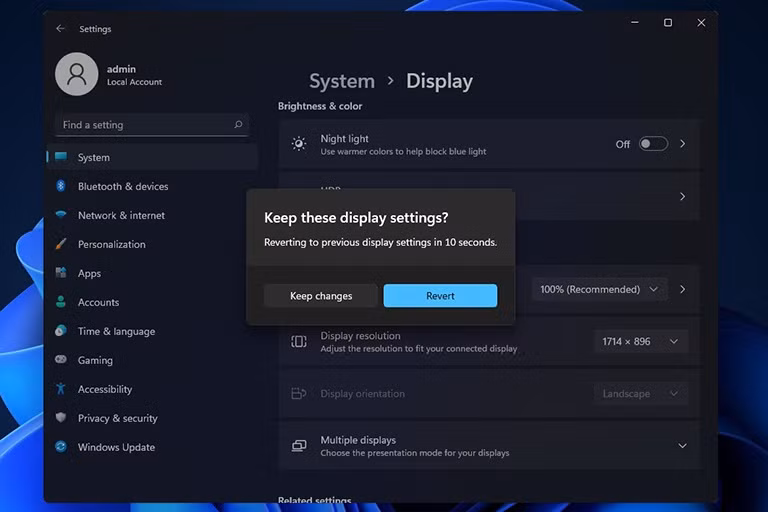Click the Night light sun icon

click(x=299, y=144)
